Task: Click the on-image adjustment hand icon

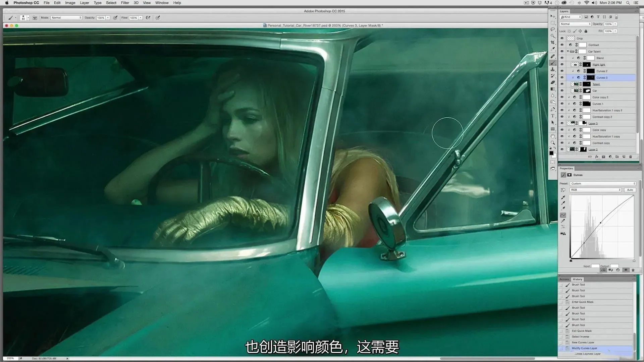Action: (x=563, y=190)
